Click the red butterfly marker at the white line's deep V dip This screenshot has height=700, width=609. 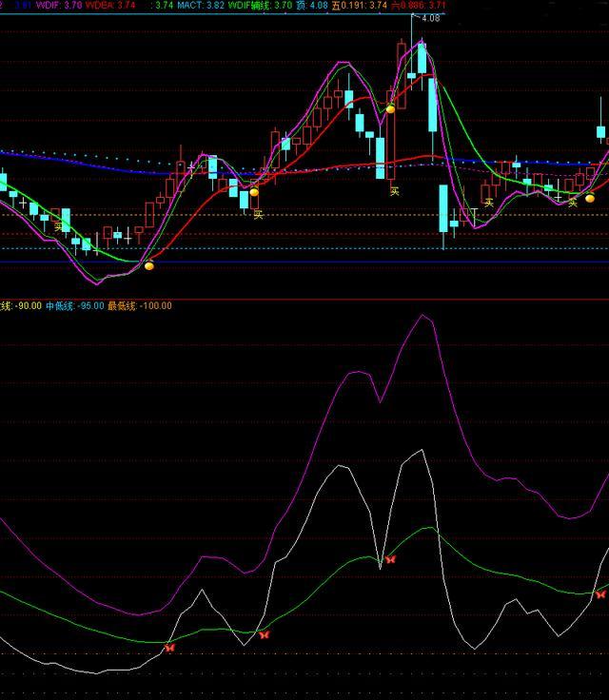click(x=390, y=559)
